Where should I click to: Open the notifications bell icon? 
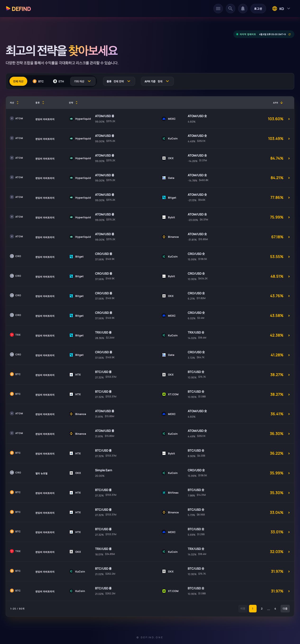(243, 9)
